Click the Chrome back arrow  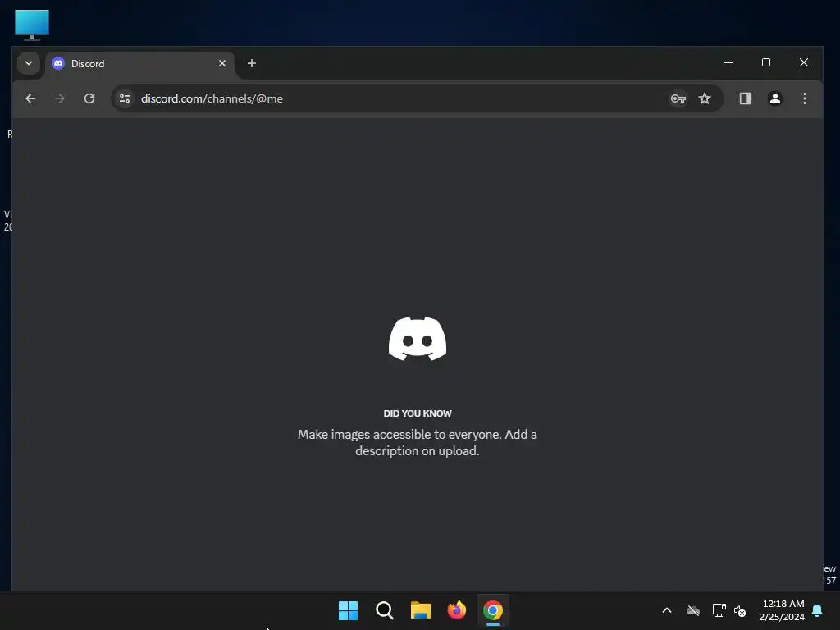tap(30, 98)
